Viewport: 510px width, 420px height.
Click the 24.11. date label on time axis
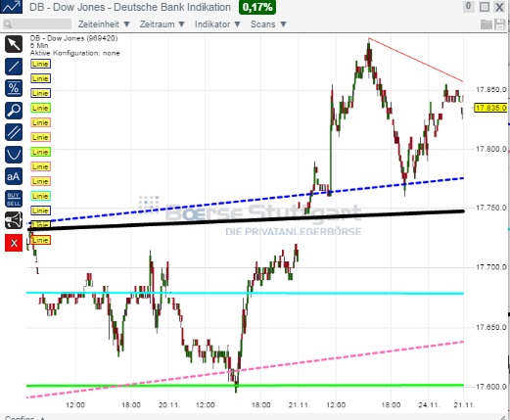(430, 405)
